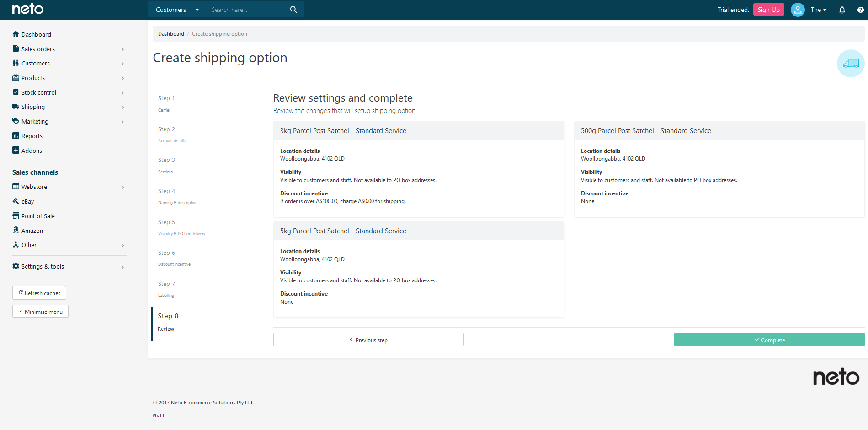Click the Dashboard breadcrumb link

(x=171, y=34)
